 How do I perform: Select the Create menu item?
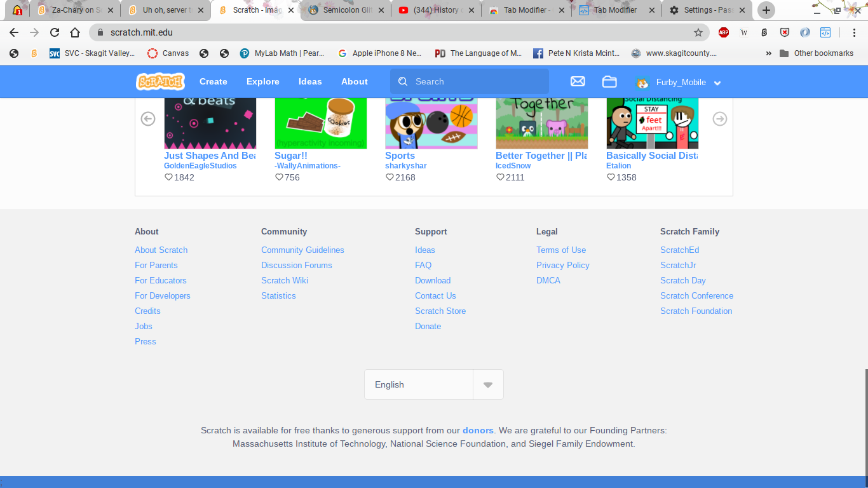214,81
